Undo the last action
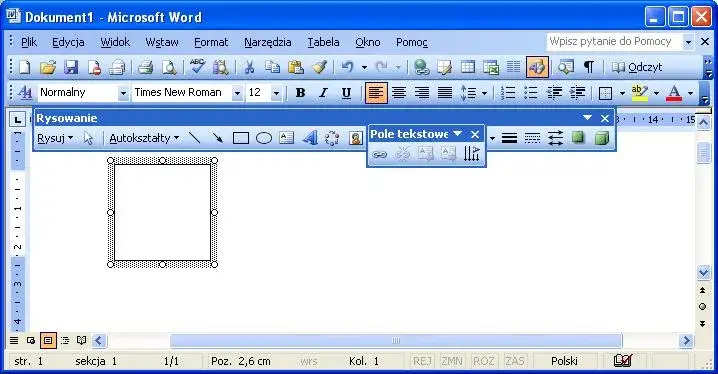 [348, 67]
